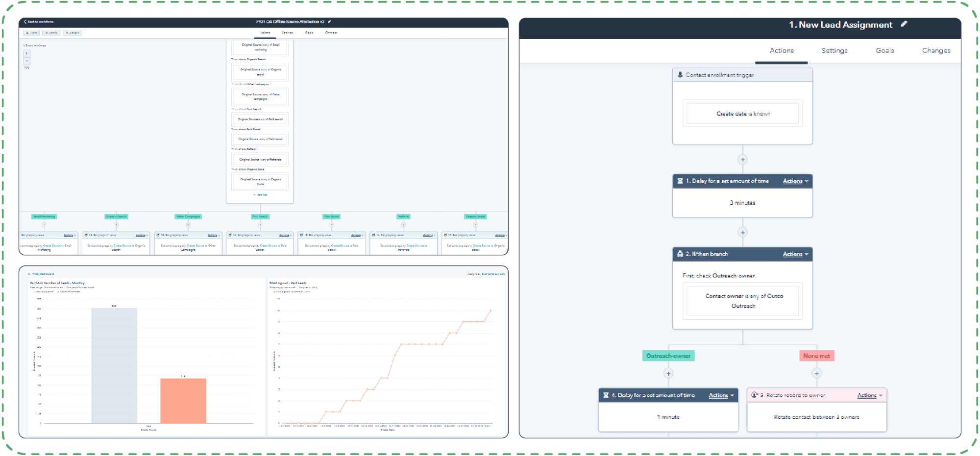The image size is (980, 456).
Task: Add action under Email Marketing branch plus icon
Action: pos(44,225)
